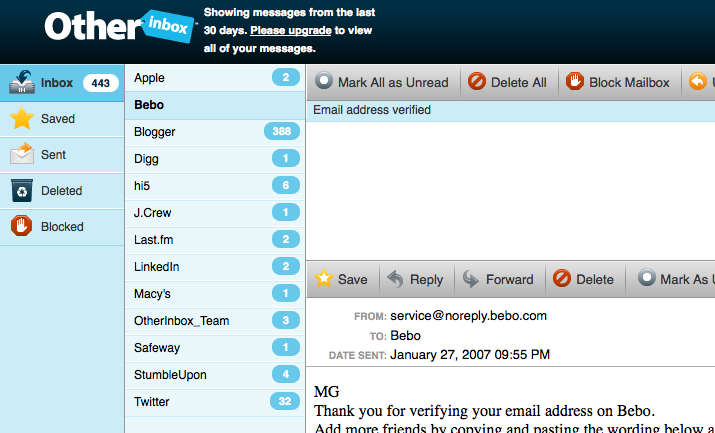715x433 pixels.
Task: Follow the Please upgrade link
Action: pyautogui.click(x=290, y=31)
